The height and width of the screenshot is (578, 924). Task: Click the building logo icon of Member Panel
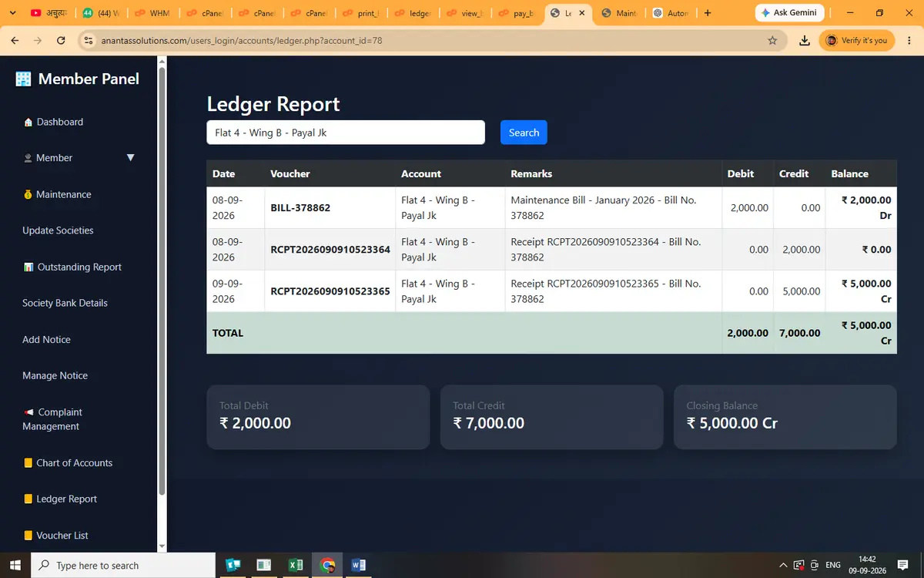coord(24,79)
